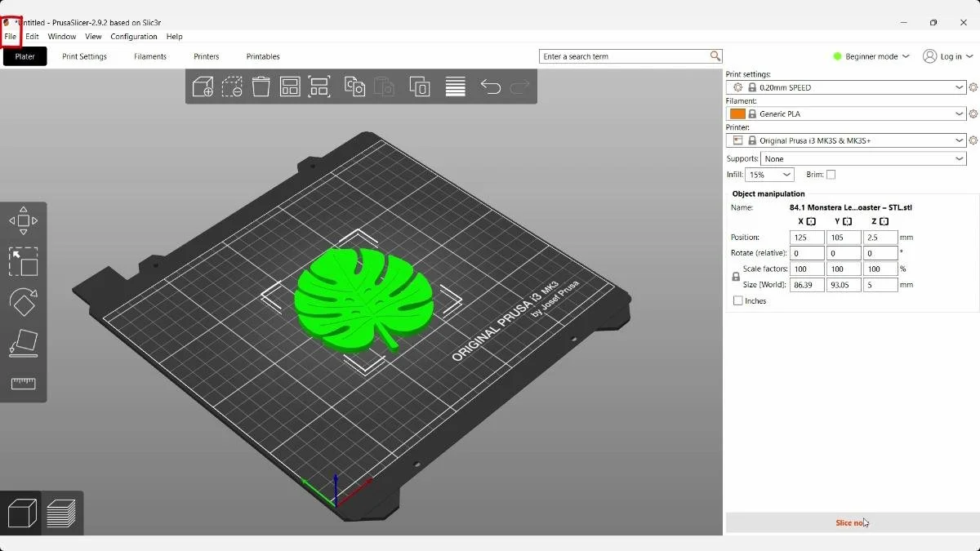Click the Position X field showing 125
Image resolution: width=980 pixels, height=551 pixels.
click(x=807, y=238)
